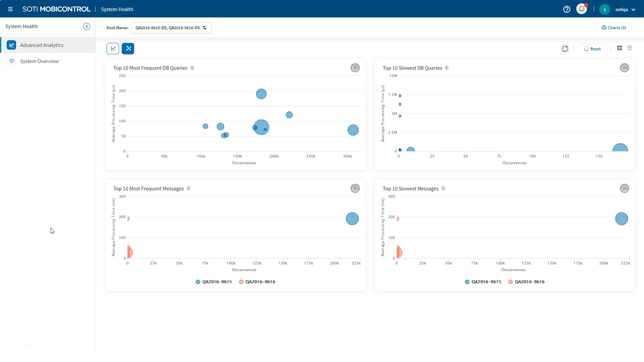Viewport: 644px width, 362px height.
Task: Click the System Health header title
Action: [117, 9]
